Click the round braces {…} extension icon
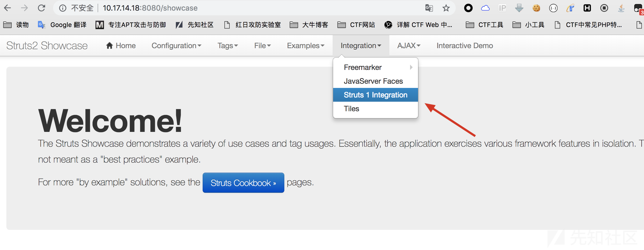The height and width of the screenshot is (250, 644). click(553, 8)
